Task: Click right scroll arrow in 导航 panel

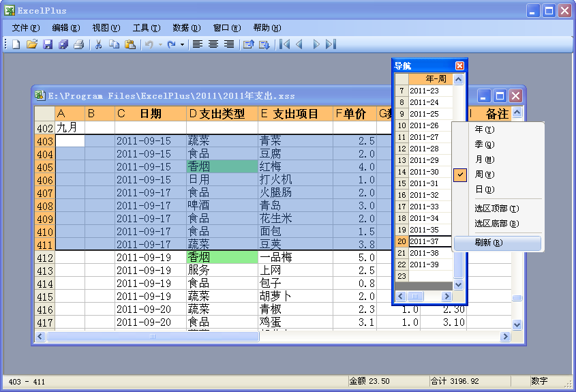Action: coord(446,296)
